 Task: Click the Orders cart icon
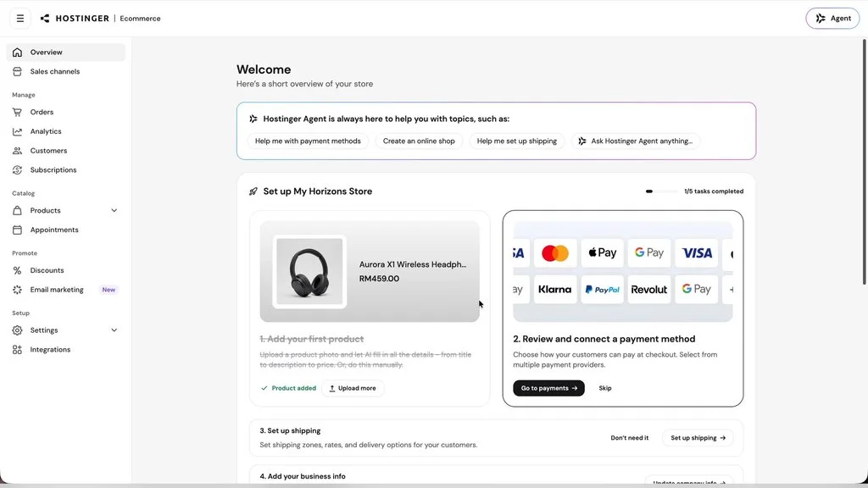17,112
